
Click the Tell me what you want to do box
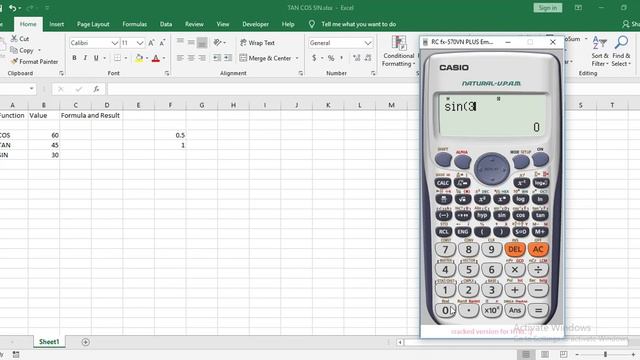click(x=358, y=24)
